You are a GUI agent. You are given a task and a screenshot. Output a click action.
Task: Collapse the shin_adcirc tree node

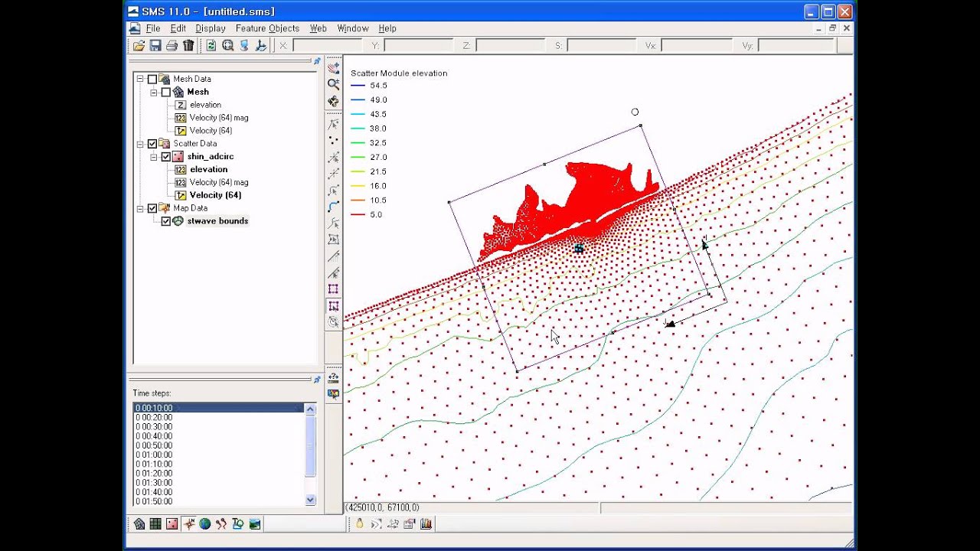coord(154,157)
